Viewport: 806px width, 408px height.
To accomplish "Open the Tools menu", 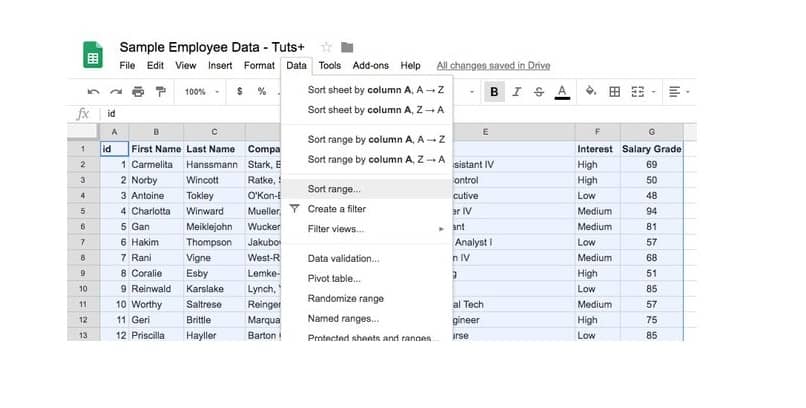I will point(329,66).
